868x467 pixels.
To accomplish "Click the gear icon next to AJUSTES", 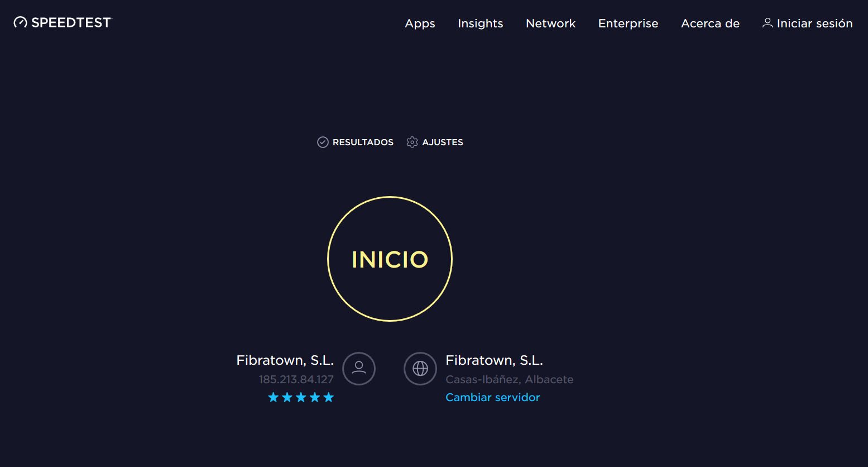I will click(x=412, y=142).
